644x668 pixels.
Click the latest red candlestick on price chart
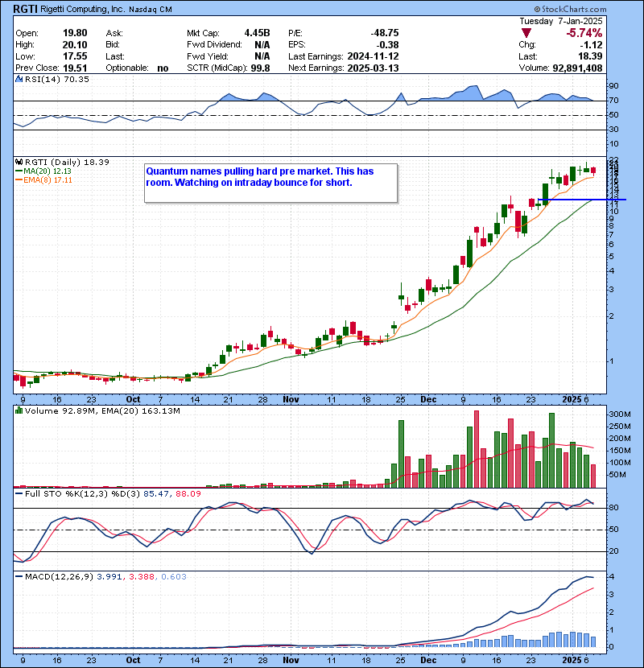(x=593, y=171)
